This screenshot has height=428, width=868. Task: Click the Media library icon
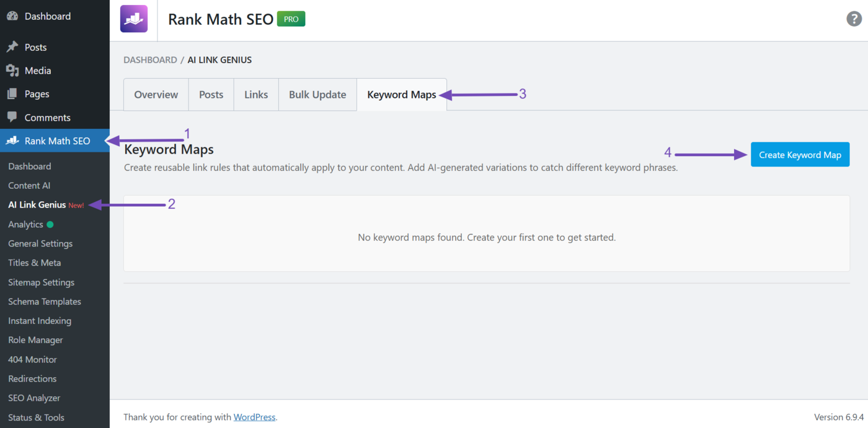tap(12, 71)
